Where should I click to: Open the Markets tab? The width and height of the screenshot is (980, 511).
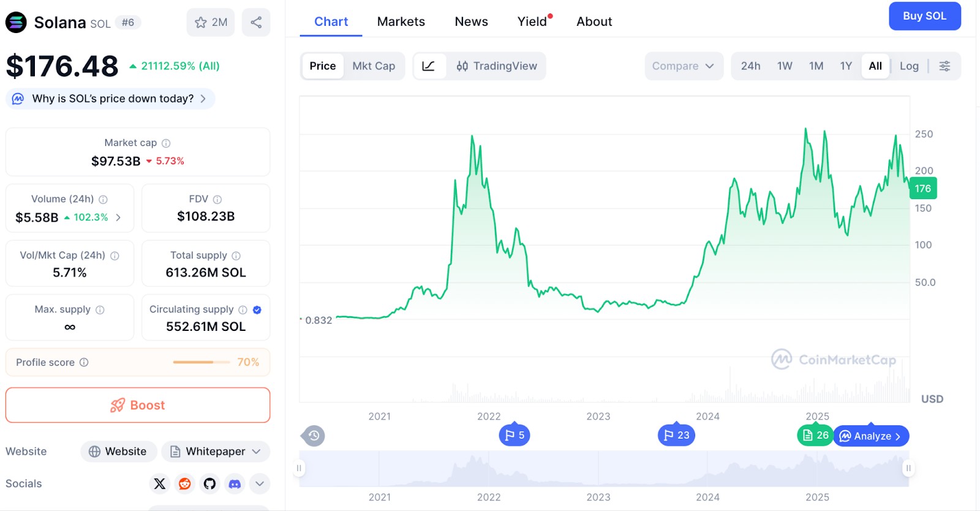401,22
